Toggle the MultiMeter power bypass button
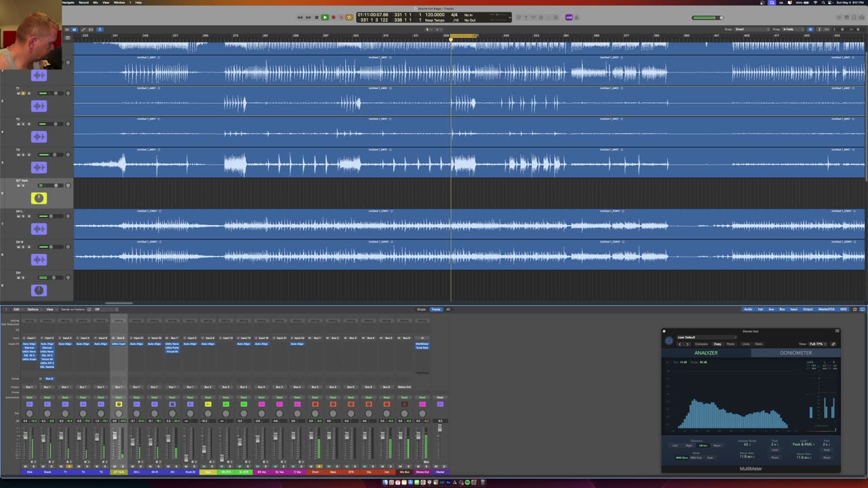This screenshot has height=488, width=868. tap(669, 341)
